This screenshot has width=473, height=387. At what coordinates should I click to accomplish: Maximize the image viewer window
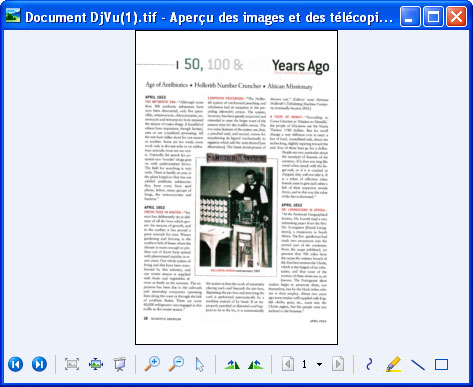point(433,16)
